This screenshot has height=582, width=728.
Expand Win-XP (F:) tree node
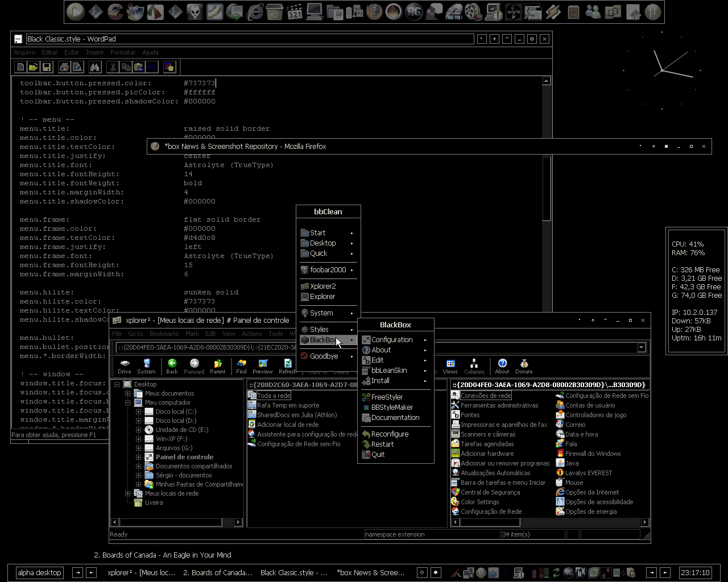tap(138, 439)
